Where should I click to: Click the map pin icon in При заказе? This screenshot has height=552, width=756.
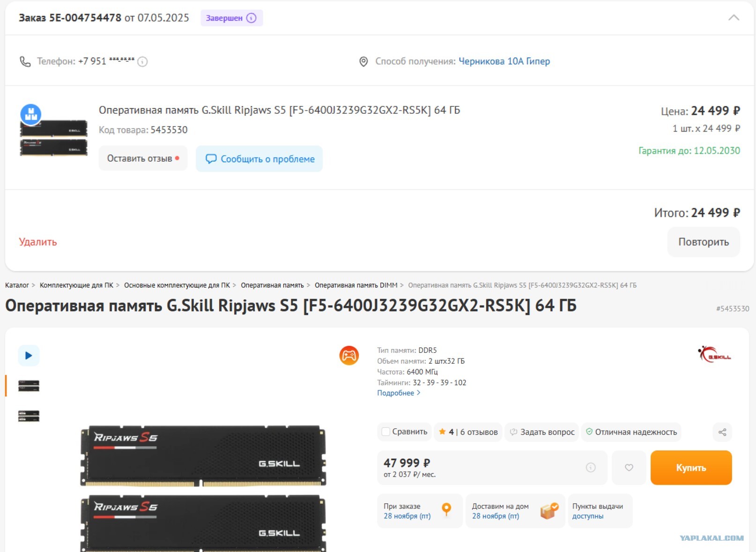[446, 509]
